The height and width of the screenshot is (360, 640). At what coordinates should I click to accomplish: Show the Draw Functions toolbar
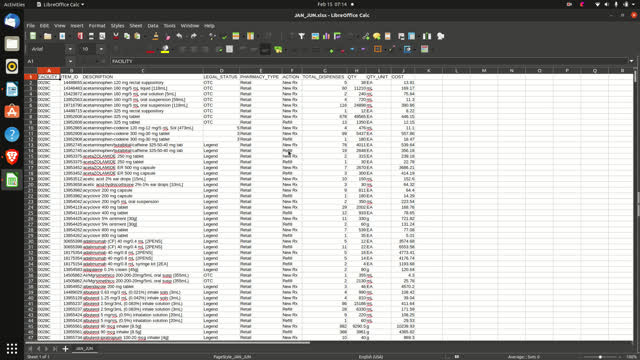tap(440, 36)
